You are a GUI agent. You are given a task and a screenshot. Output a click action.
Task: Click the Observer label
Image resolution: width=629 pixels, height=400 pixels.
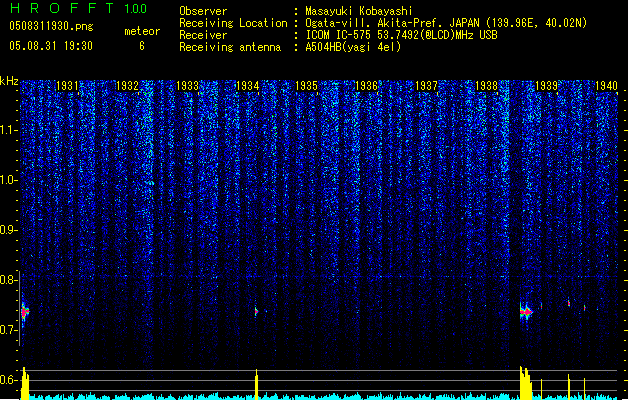[203, 11]
